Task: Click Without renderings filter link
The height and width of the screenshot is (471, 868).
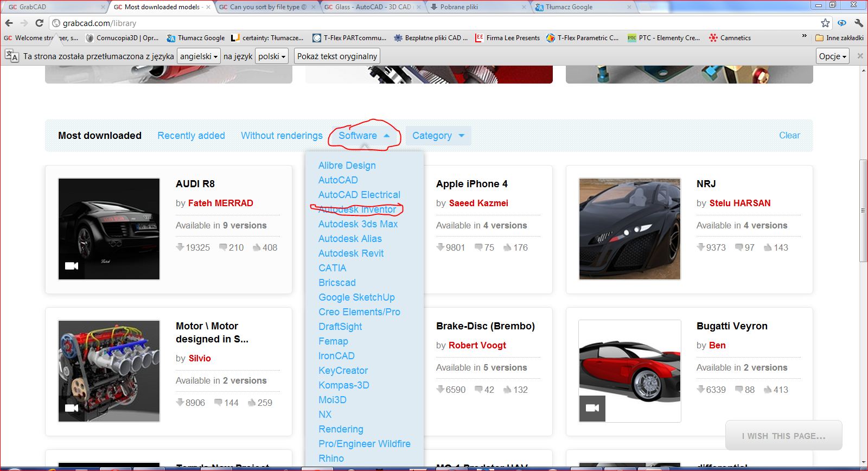Action: coord(282,136)
